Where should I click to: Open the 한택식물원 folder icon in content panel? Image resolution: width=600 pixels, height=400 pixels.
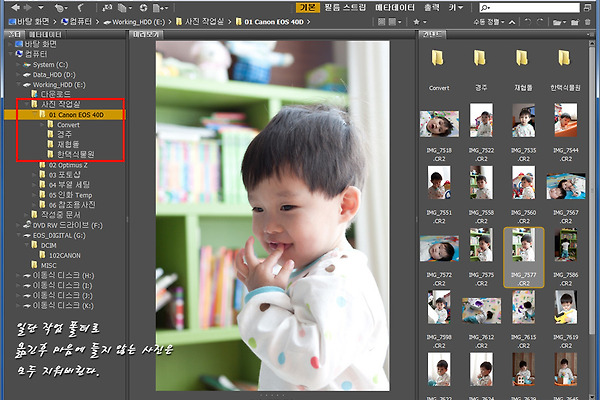click(566, 62)
